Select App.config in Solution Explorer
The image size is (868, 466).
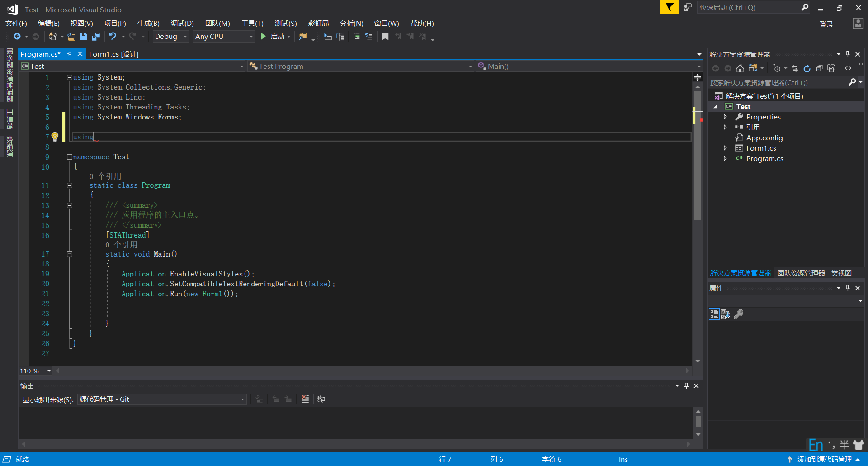pos(764,138)
